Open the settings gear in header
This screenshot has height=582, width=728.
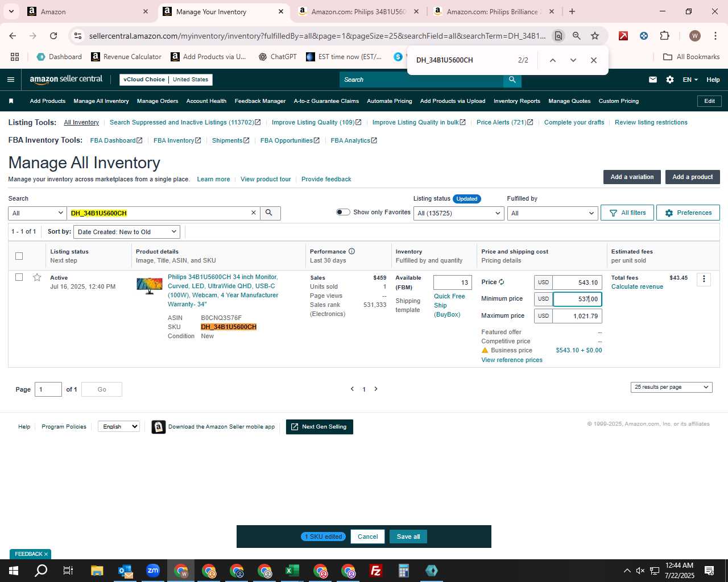click(670, 80)
